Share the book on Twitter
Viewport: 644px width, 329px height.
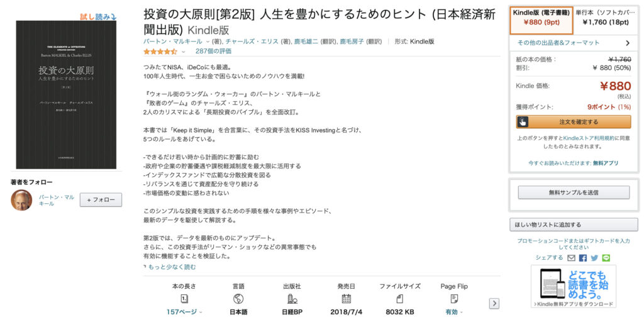coord(594,258)
